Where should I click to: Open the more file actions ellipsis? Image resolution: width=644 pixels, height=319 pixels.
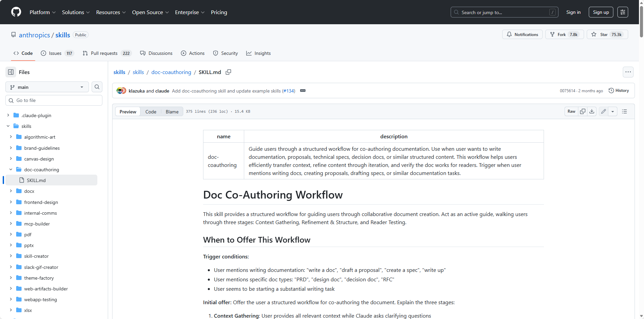628,72
